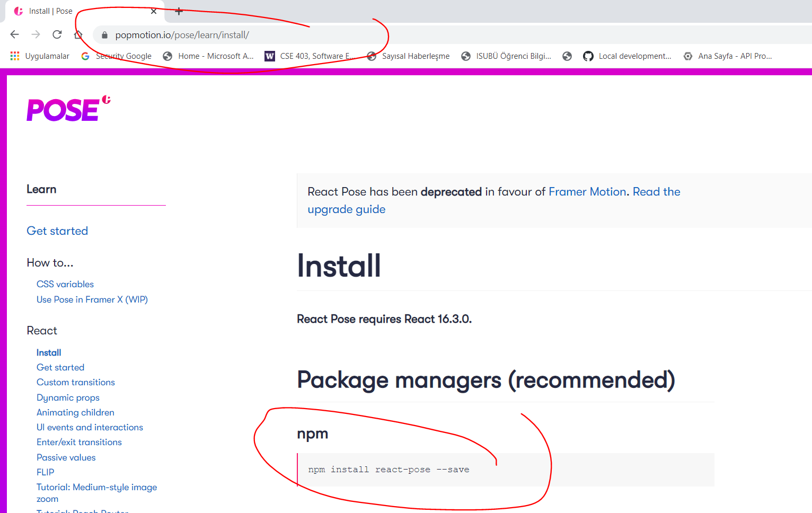The height and width of the screenshot is (513, 812).
Task: Open Uygulamalar apps grid shortcut
Action: (x=40, y=56)
